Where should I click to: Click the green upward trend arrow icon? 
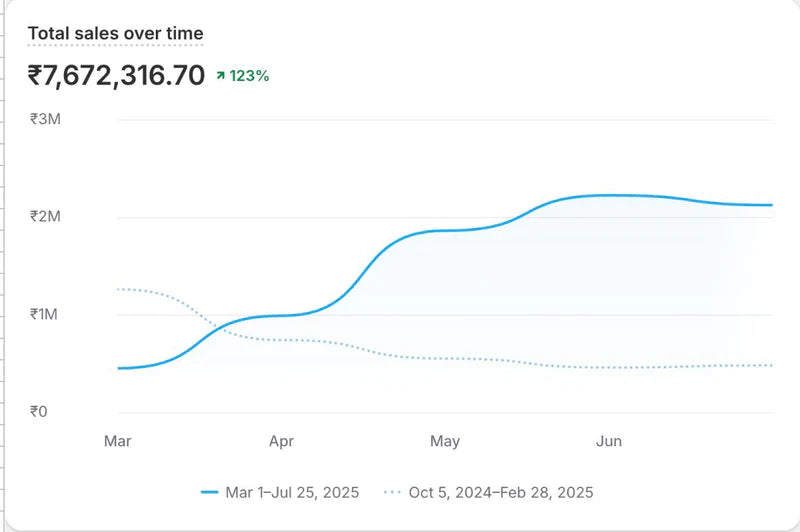pos(221,75)
